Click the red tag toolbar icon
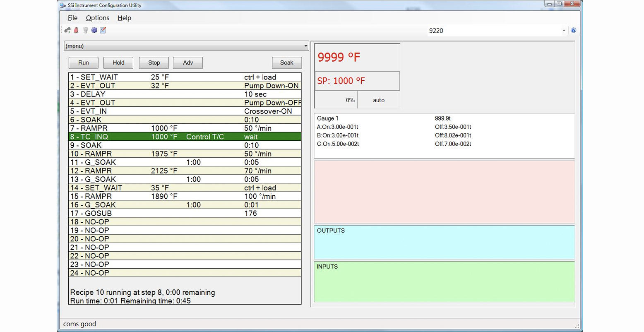The image size is (644, 332). point(76,30)
